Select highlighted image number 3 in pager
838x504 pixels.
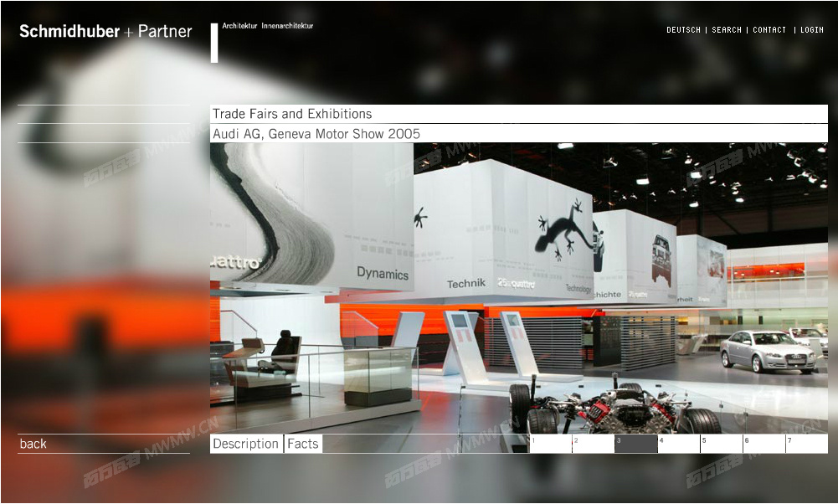[x=636, y=444]
